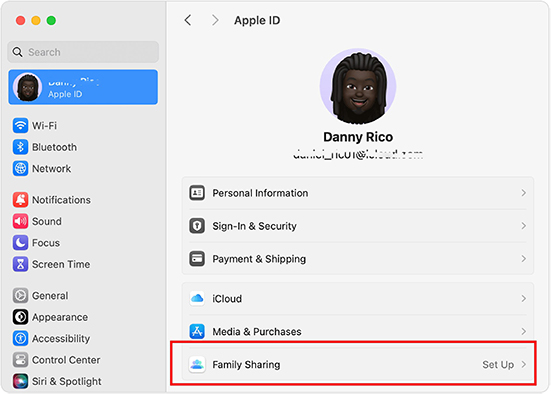
Task: Expand Personal Information with its chevron
Action: [x=524, y=193]
